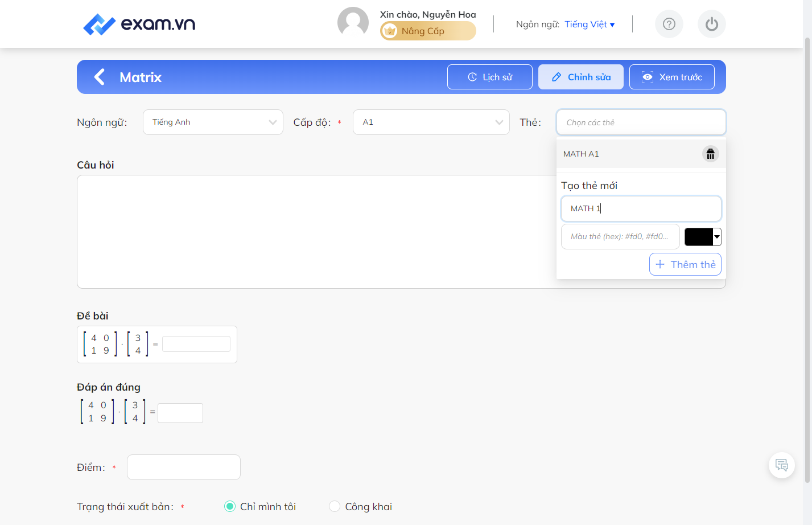
Task: Open the Xem trước preview
Action: pyautogui.click(x=672, y=77)
